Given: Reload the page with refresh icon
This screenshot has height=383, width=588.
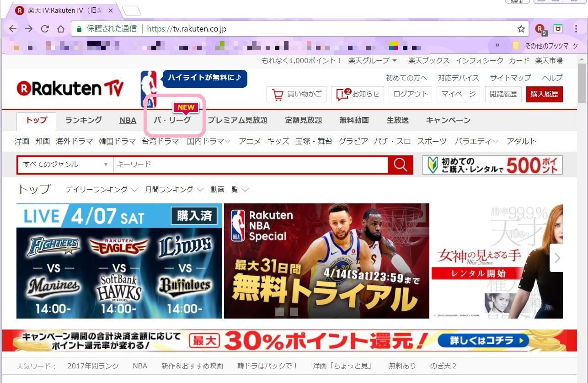Looking at the screenshot, I should pyautogui.click(x=45, y=29).
